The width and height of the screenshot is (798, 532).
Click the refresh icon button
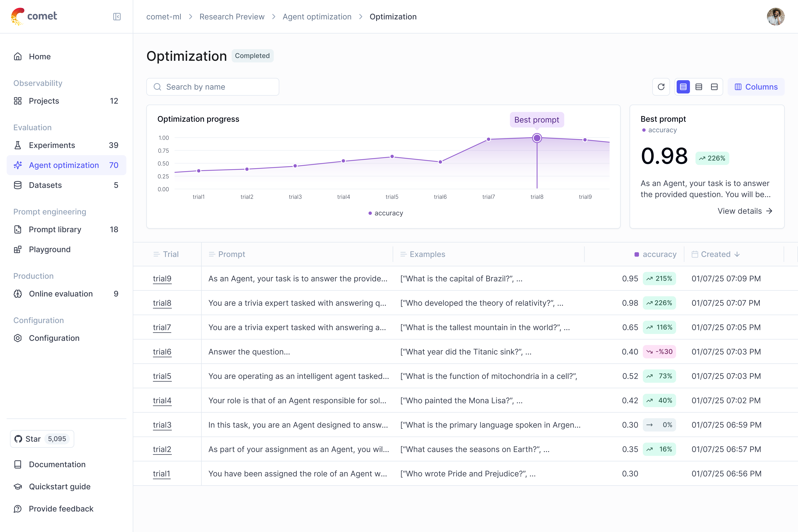pyautogui.click(x=661, y=87)
